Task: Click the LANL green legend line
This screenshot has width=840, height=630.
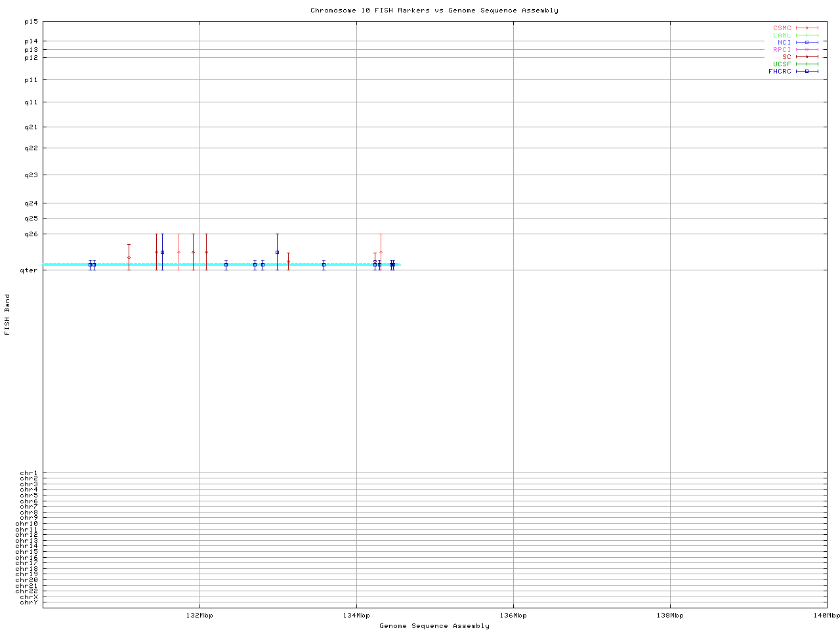Action: click(807, 35)
